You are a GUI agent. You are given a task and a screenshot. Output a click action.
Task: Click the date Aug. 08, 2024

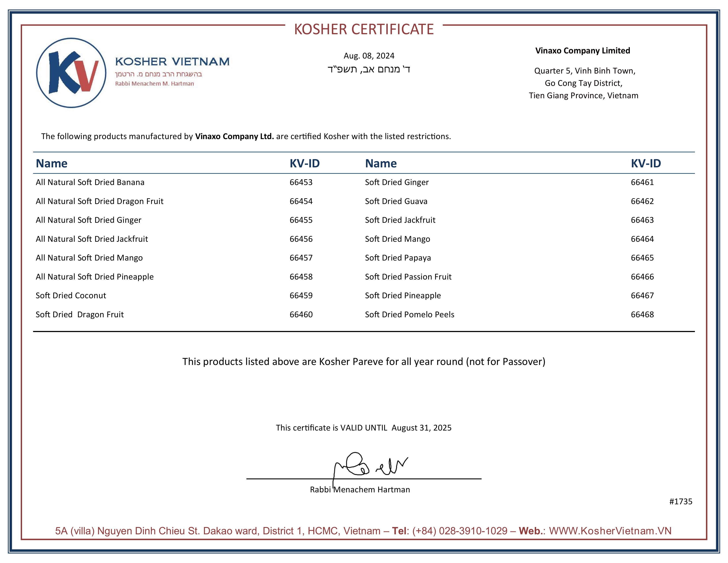(369, 56)
